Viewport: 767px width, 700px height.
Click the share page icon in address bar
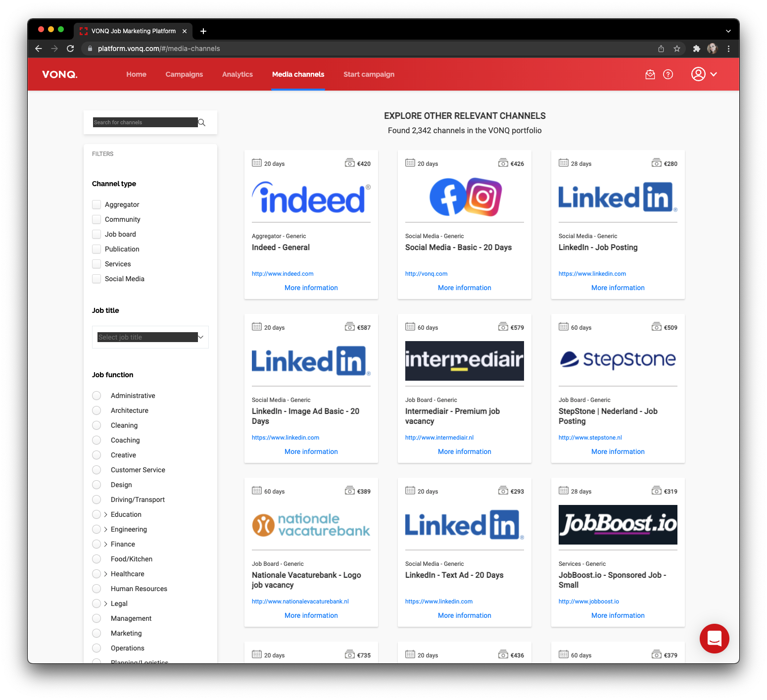[661, 49]
